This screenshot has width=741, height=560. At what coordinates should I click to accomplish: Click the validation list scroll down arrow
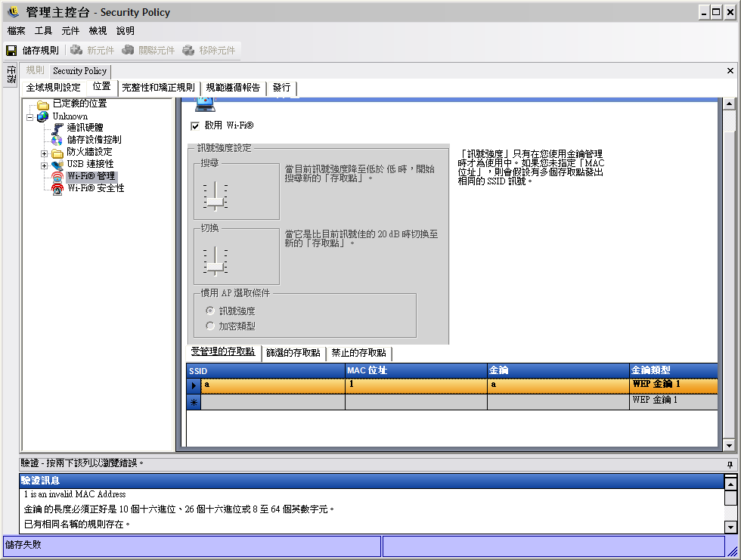tap(730, 527)
